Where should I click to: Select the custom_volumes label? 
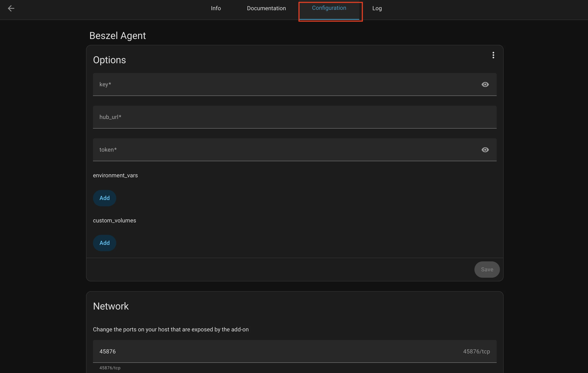[115, 221]
